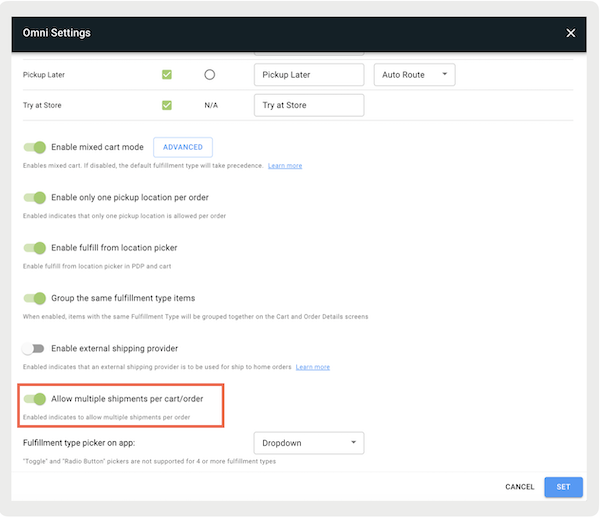
Task: Click the Omni Settings title text
Action: (57, 33)
